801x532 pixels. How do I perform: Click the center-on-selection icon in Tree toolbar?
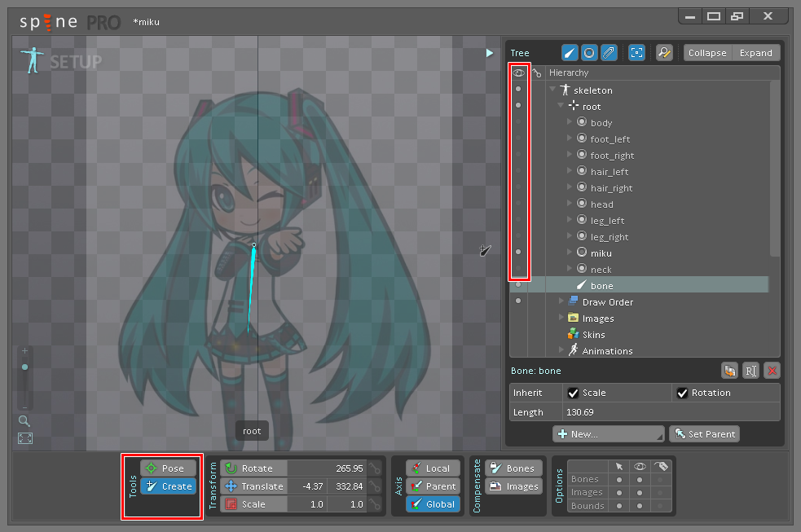point(636,53)
